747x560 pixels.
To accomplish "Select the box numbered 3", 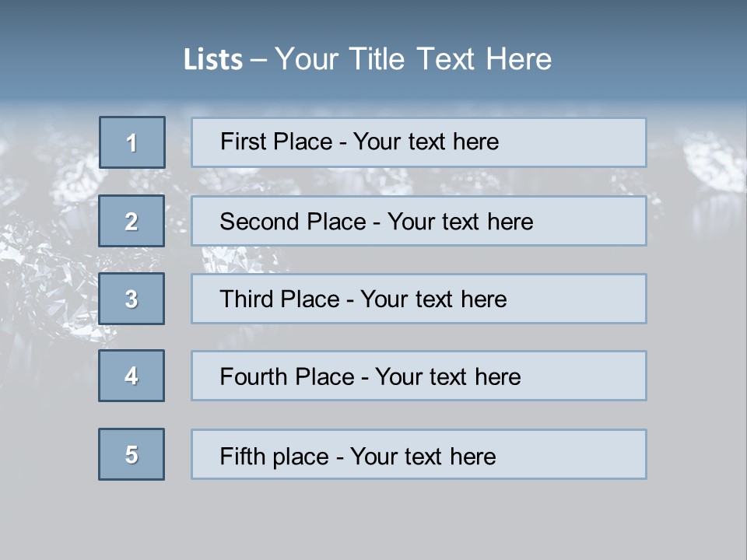I will 132,299.
